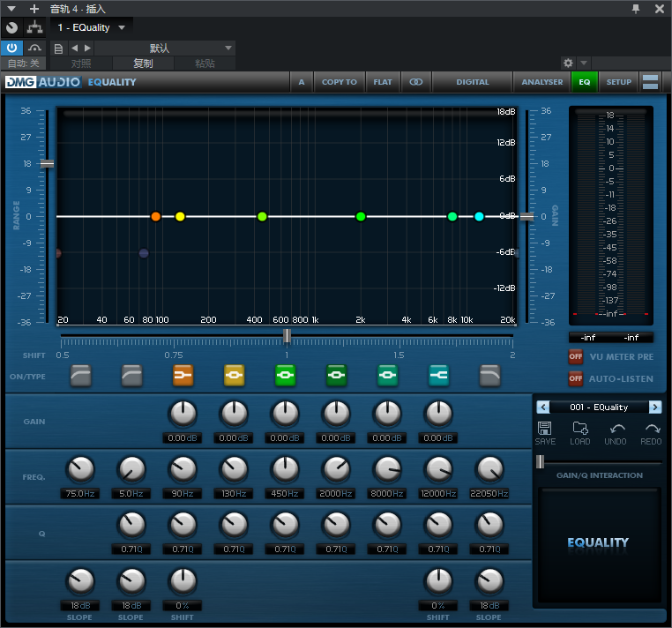
Task: Click the FLAT button
Action: tap(382, 82)
